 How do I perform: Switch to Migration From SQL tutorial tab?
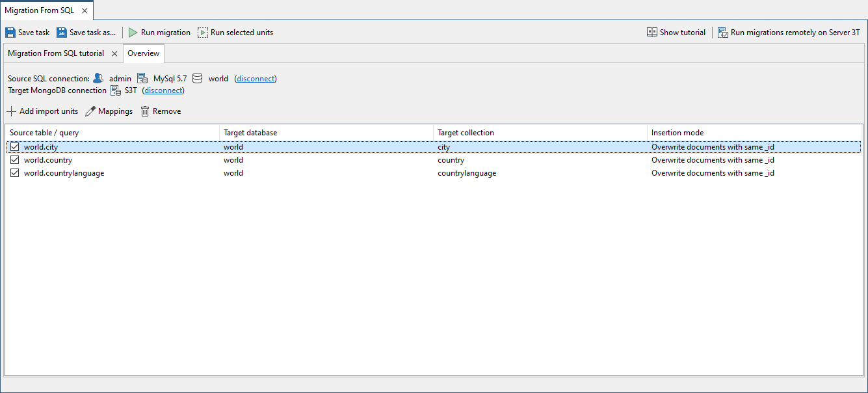tap(56, 53)
